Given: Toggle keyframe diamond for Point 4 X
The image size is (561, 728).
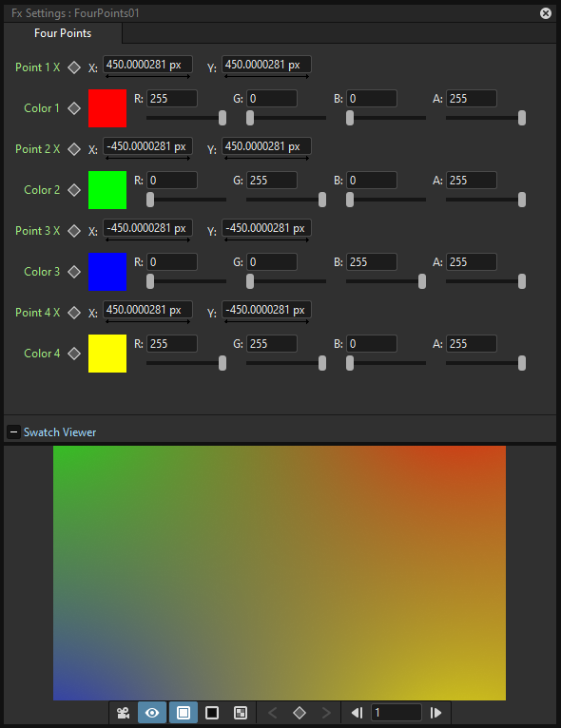Looking at the screenshot, I should pyautogui.click(x=74, y=313).
